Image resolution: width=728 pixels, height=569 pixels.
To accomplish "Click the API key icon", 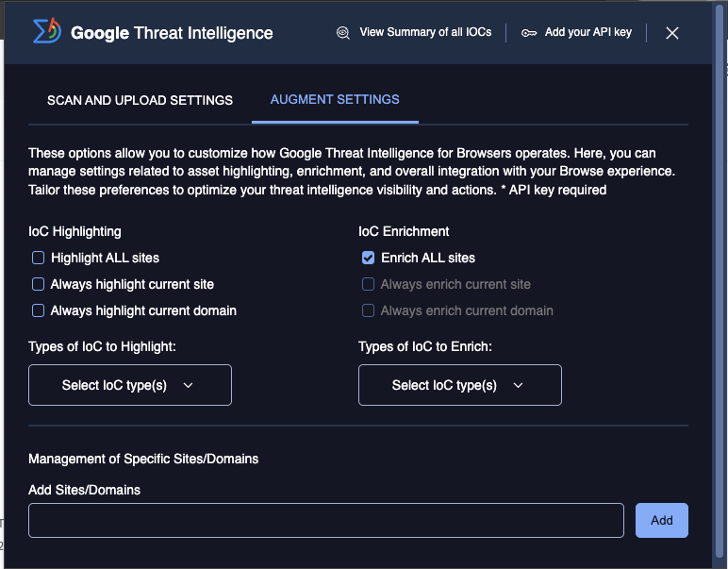I will coord(529,33).
